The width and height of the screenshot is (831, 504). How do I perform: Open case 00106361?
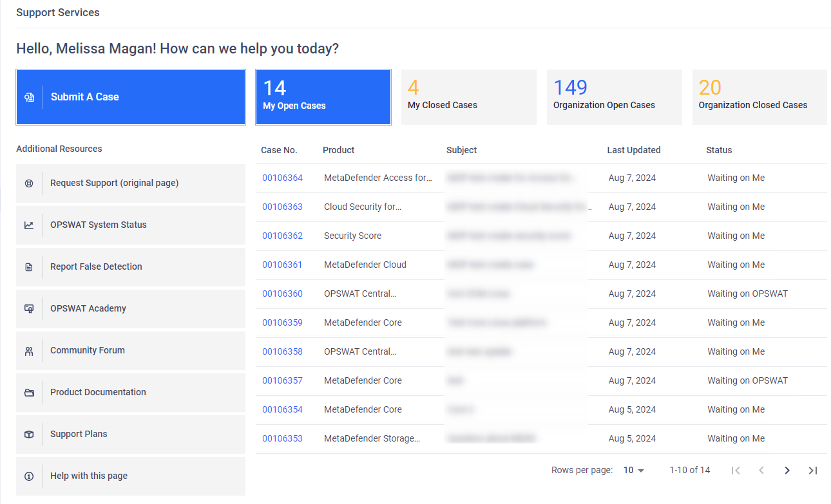tap(282, 265)
